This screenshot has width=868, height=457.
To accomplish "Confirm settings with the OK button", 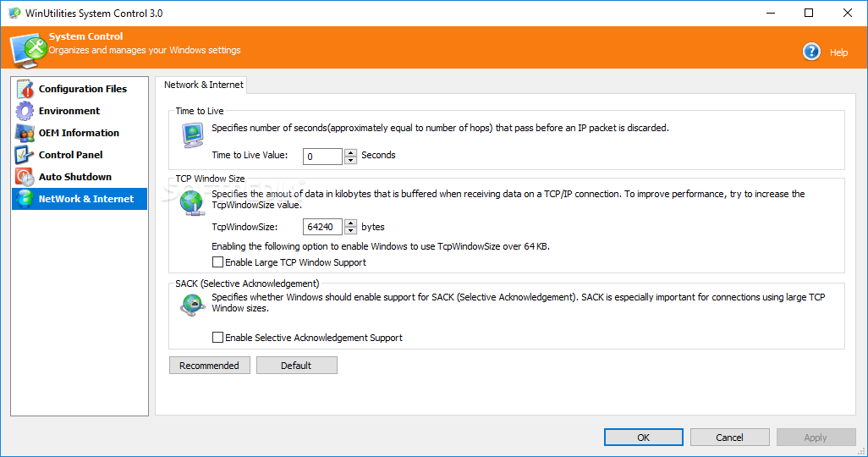I will [x=643, y=437].
